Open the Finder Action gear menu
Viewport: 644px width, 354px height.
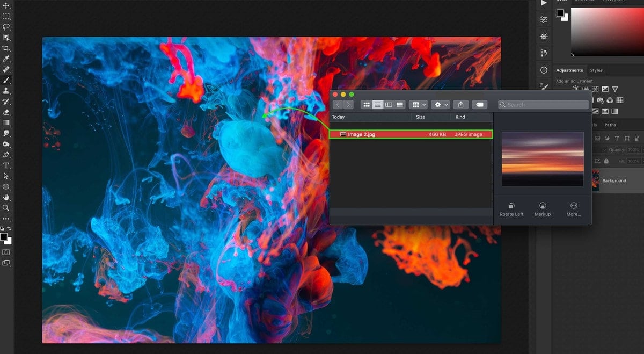(x=441, y=105)
